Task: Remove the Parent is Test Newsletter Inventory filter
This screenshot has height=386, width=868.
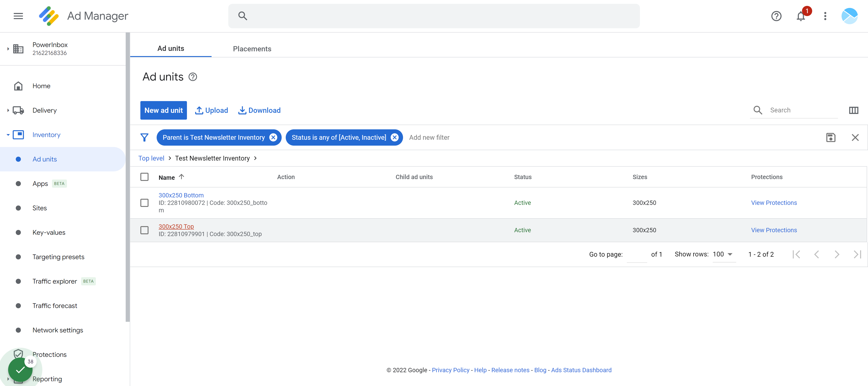Action: click(273, 137)
